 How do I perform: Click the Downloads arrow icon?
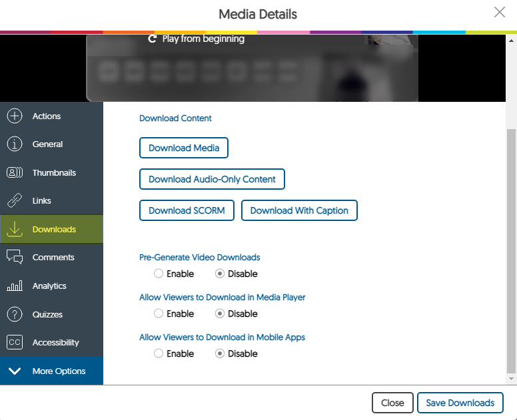pyautogui.click(x=15, y=229)
